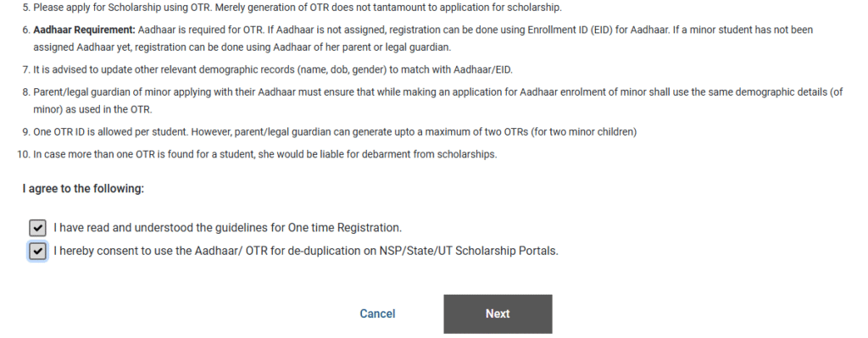Click the bold 'Aadhaar Requirement:' text

pyautogui.click(x=84, y=30)
